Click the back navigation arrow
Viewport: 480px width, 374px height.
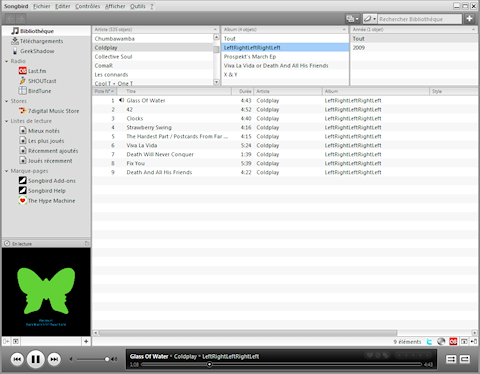pyautogui.click(x=10, y=19)
